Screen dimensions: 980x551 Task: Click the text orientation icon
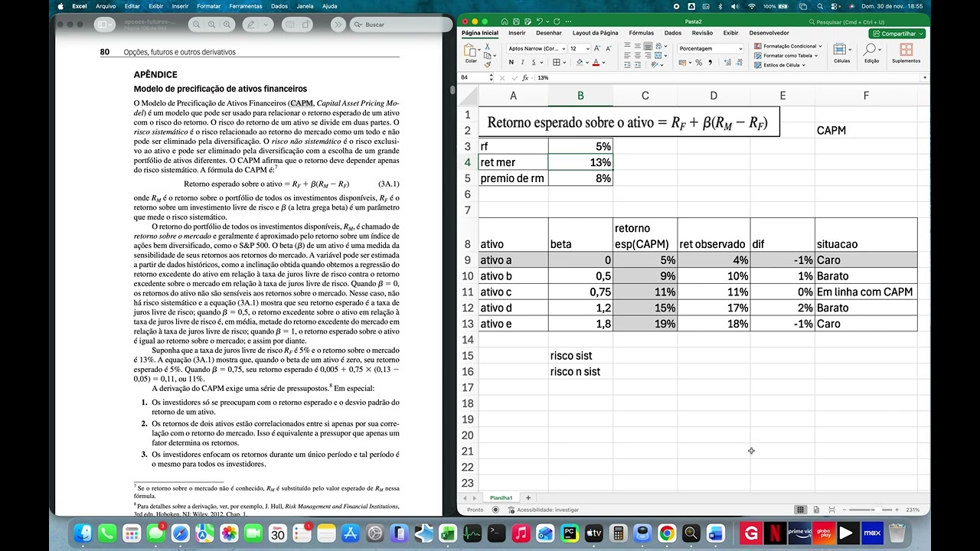[655, 64]
